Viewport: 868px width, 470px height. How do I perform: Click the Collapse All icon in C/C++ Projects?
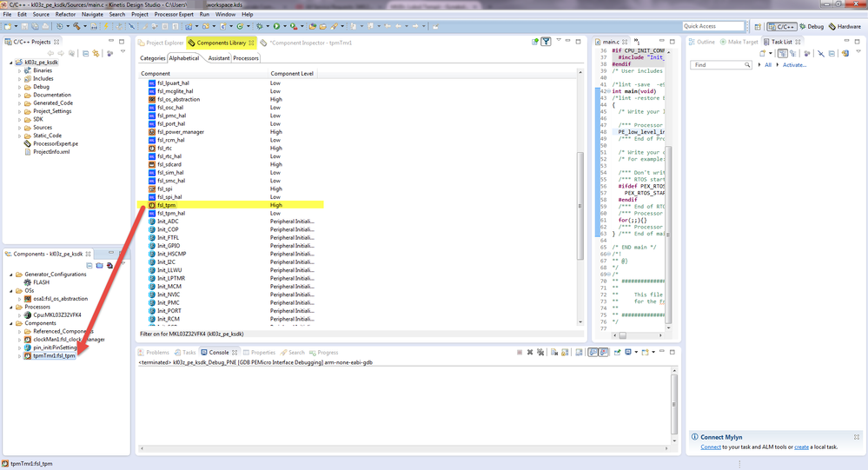pyautogui.click(x=85, y=53)
